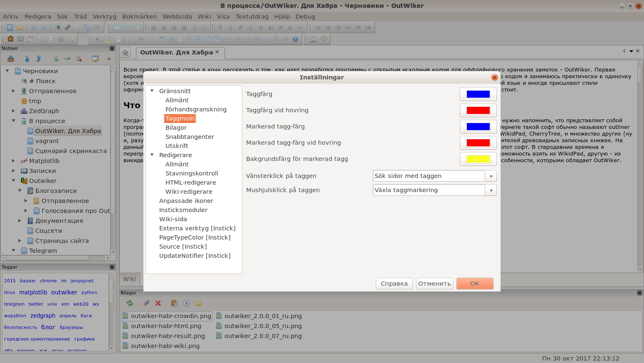Click the justify text toolbar icon
This screenshot has width=644, height=363.
(184, 27)
